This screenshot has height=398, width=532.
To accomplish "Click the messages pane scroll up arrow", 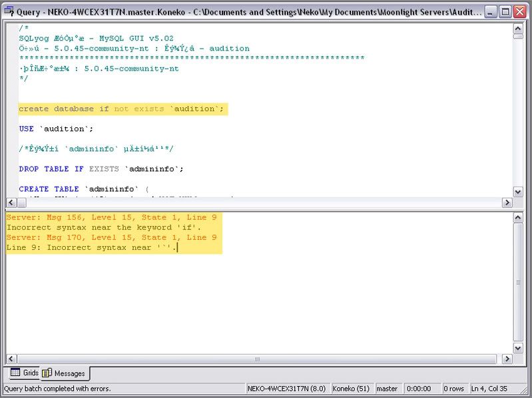I will pyautogui.click(x=518, y=218).
